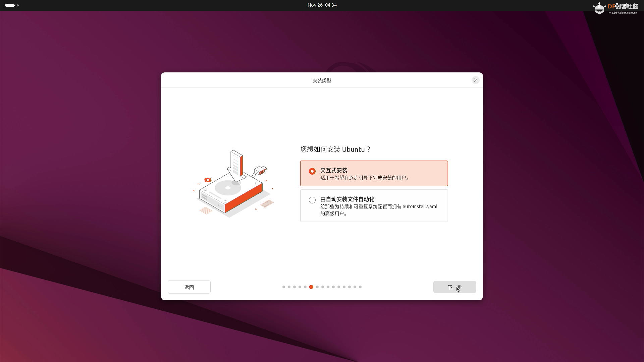The image size is (644, 362).
Task: Click the dot just before the orange one
Action: [305, 287]
